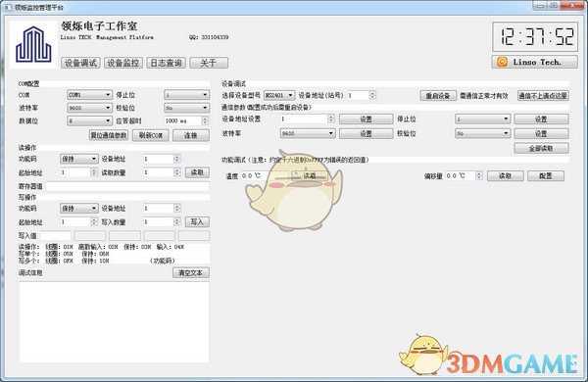Click the 起始地址 spinner under 读操作
Screen dimensions: 588x382
point(78,172)
